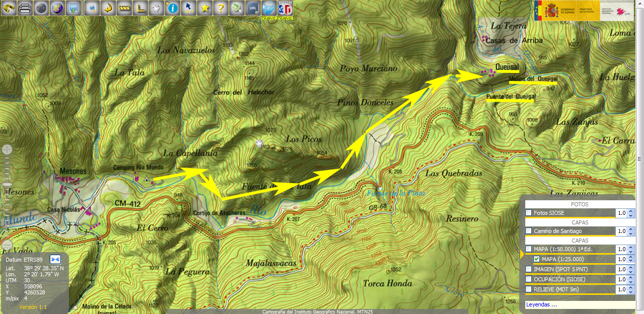Launch the stereo 3D viewer icon

(x=285, y=9)
